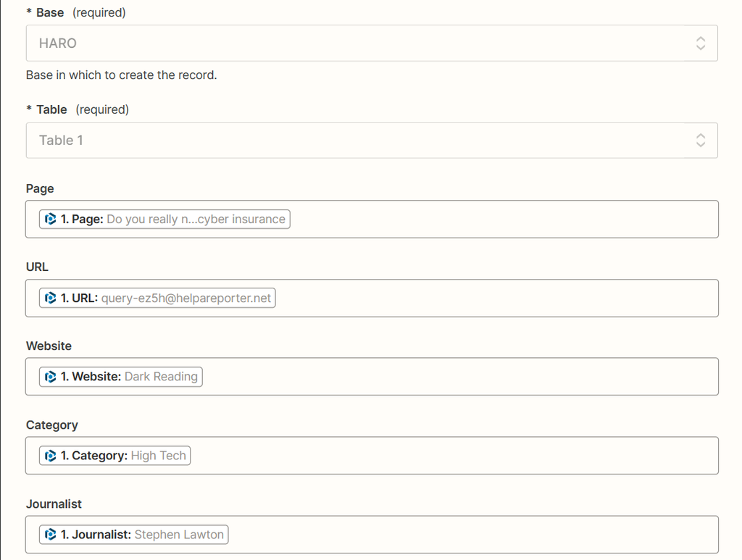Click the Dark Reading Website pill
The image size is (742, 560).
120,376
